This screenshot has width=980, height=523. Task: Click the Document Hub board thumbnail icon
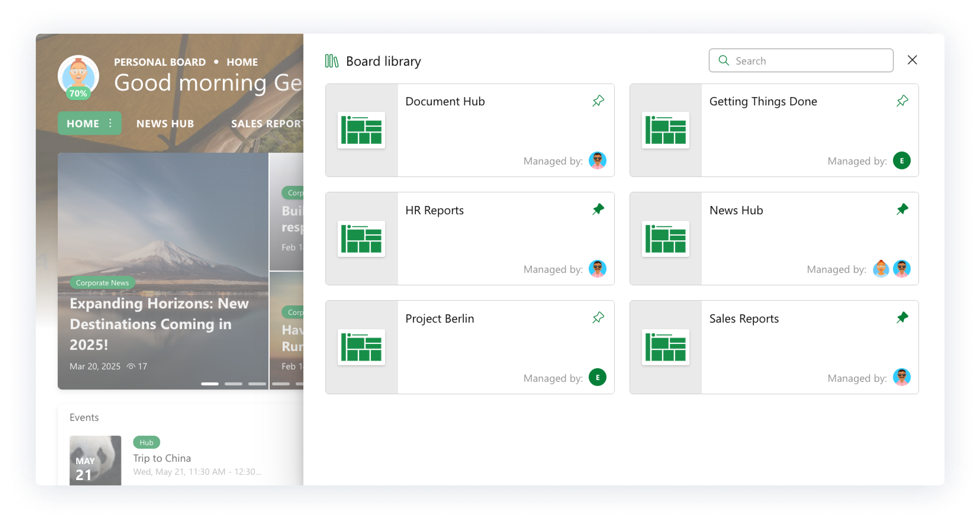click(361, 130)
